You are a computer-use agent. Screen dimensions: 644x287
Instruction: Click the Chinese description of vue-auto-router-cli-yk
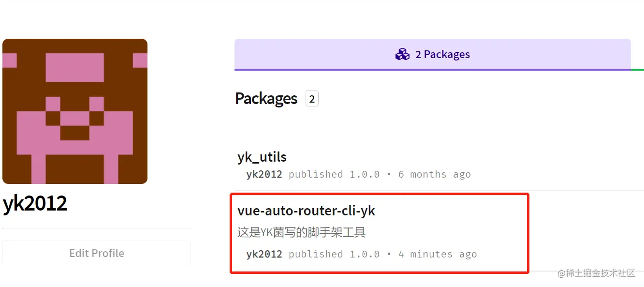301,233
